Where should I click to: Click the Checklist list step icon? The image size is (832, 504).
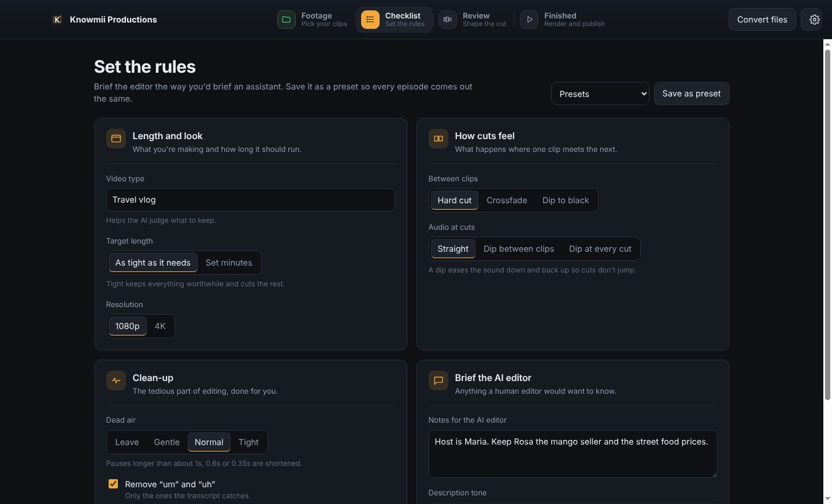pos(370,20)
